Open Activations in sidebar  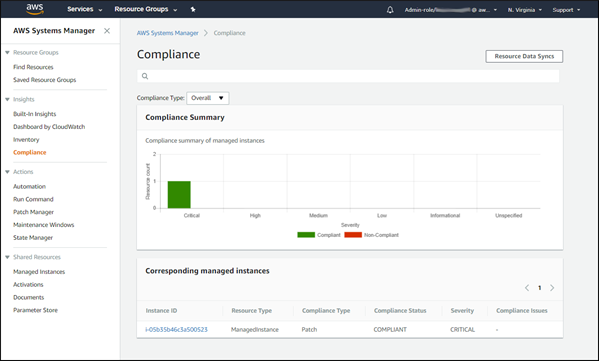(x=28, y=285)
